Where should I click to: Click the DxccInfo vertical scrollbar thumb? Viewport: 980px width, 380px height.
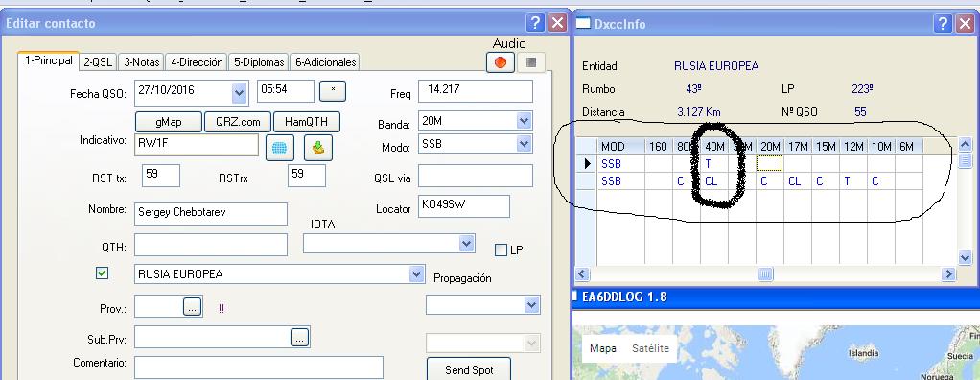click(x=965, y=160)
